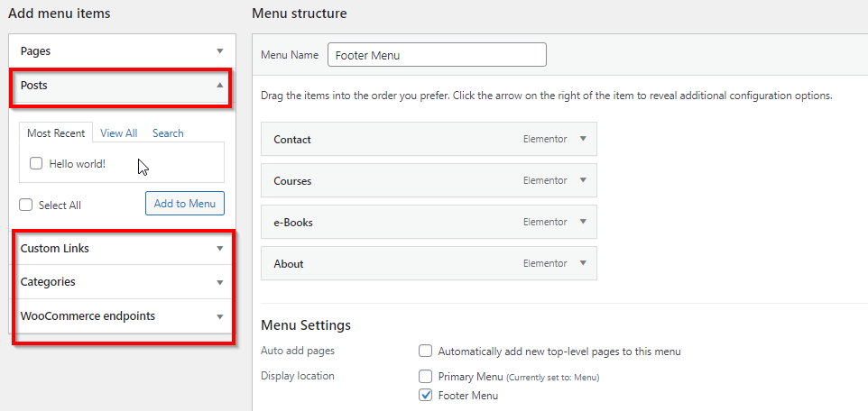
Task: Switch to the Search tab
Action: pos(168,133)
